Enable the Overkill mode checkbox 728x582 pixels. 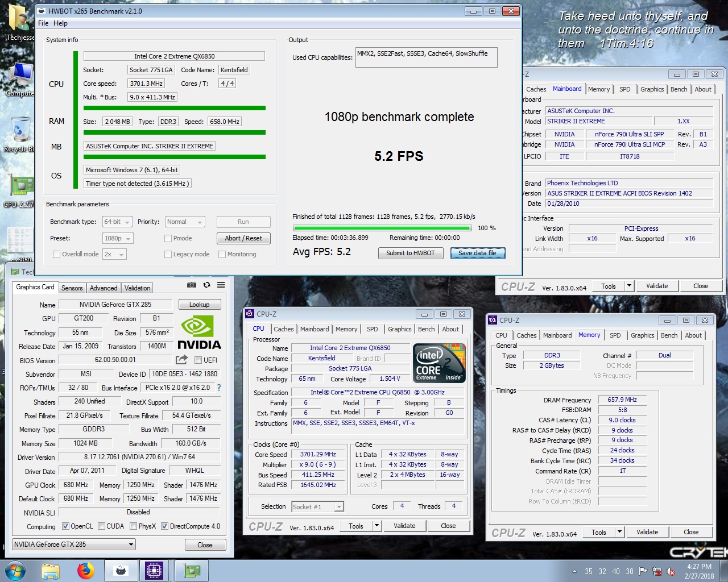tap(56, 254)
